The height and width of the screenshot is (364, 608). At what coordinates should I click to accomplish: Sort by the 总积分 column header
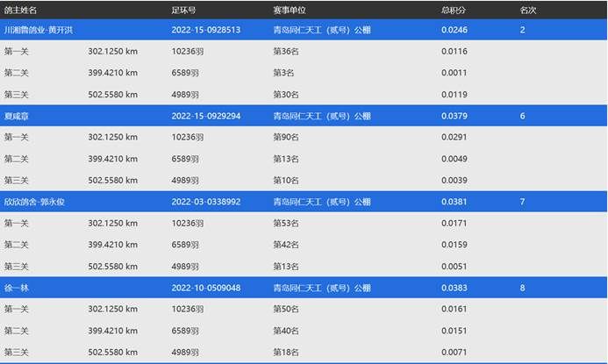pyautogui.click(x=453, y=10)
